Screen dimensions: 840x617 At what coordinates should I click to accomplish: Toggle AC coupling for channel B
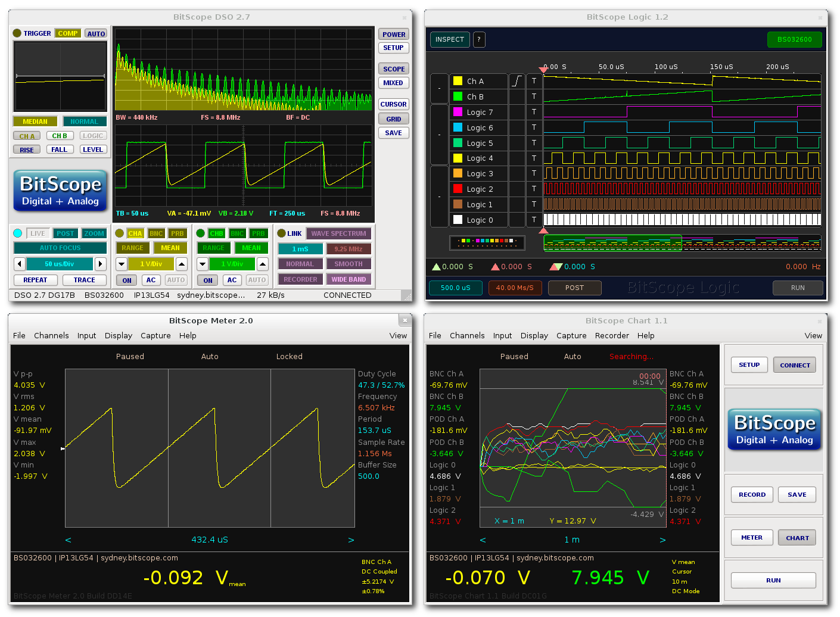tap(232, 280)
